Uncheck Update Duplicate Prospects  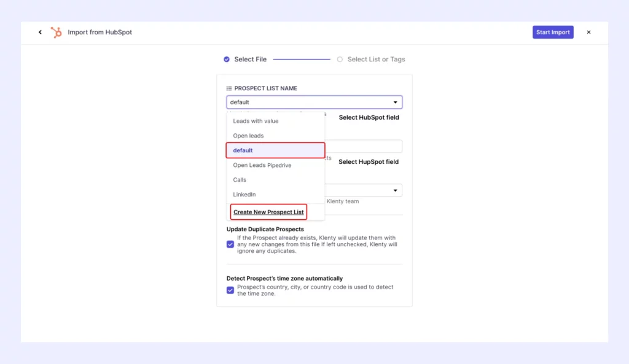[230, 244]
